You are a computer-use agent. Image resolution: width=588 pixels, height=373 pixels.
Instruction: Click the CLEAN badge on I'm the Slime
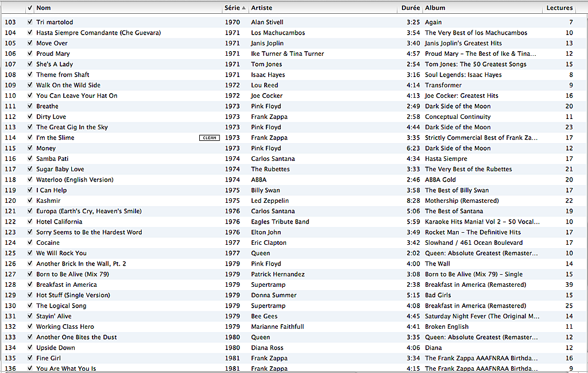point(209,138)
